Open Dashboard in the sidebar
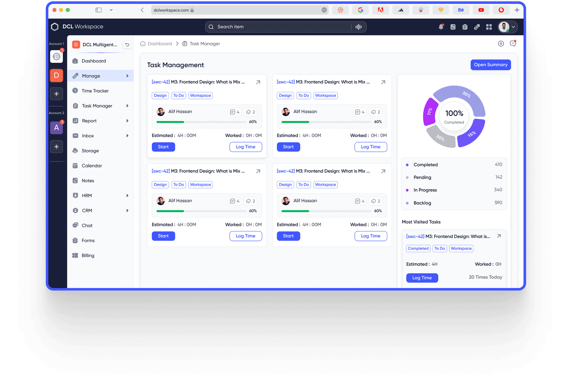Viewport: 571px width, 392px height. tap(101, 61)
